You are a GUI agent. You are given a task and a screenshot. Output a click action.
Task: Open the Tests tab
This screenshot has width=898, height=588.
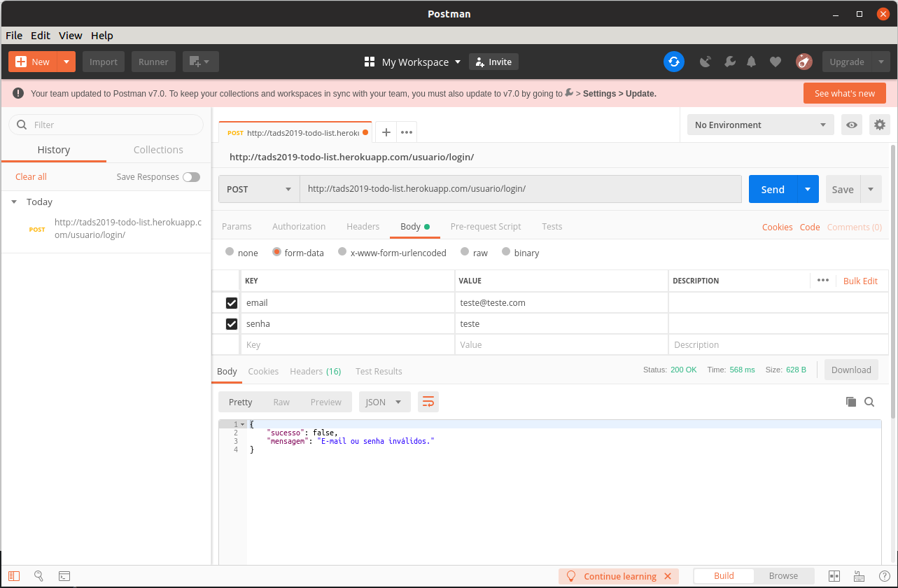pyautogui.click(x=552, y=226)
